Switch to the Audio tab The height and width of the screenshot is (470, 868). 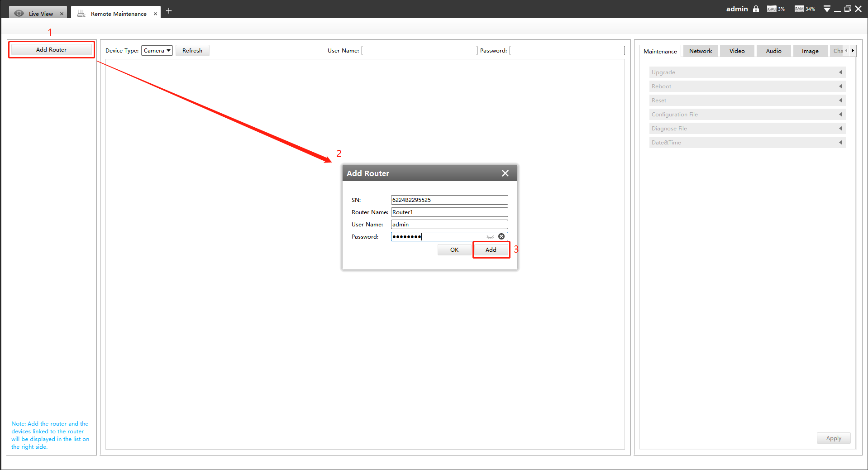click(x=773, y=51)
